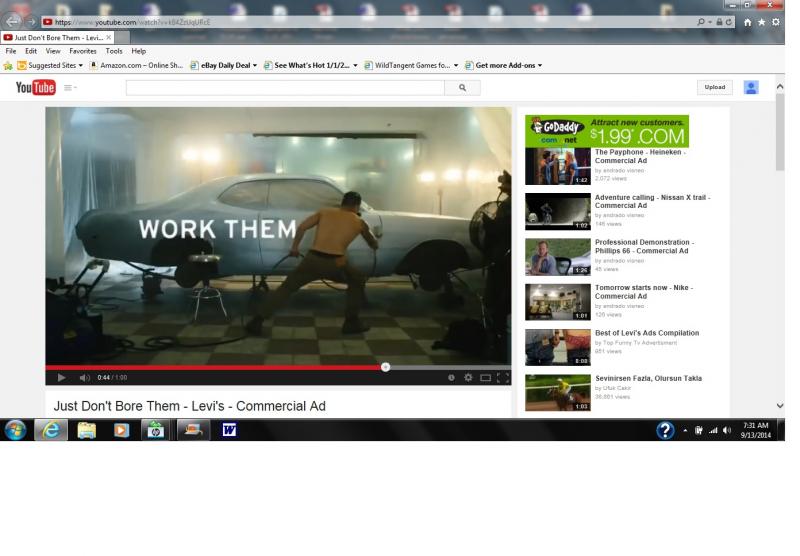Open Tomorrow starts now - Nike thumbnail
Viewport: 800px width, 556px height.
pos(558,302)
